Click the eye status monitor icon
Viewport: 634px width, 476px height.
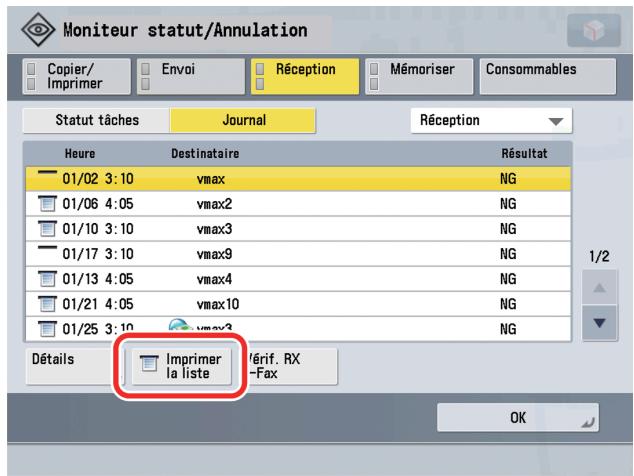(38, 29)
